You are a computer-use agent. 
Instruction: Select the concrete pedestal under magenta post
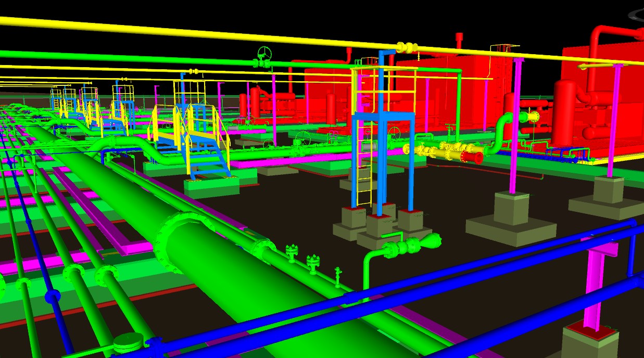point(512,219)
